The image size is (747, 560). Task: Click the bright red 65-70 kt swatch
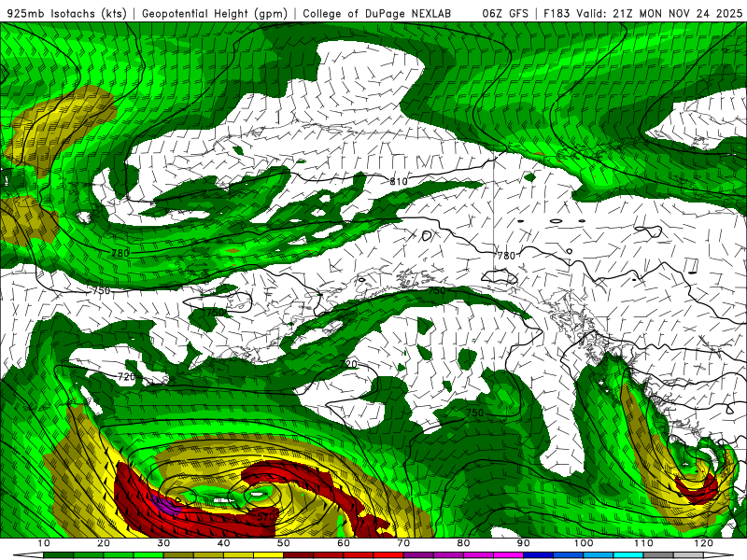[388, 555]
